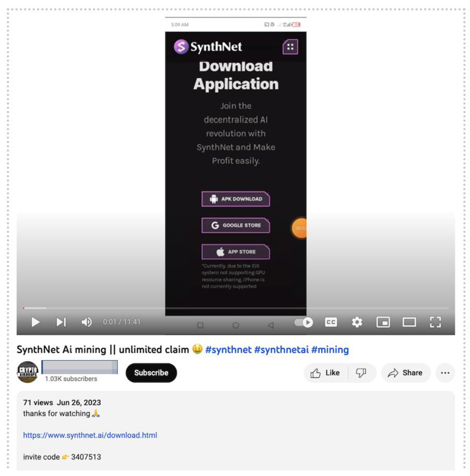The image size is (470, 476).
Task: Toggle the autoplay switch
Action: point(303,322)
